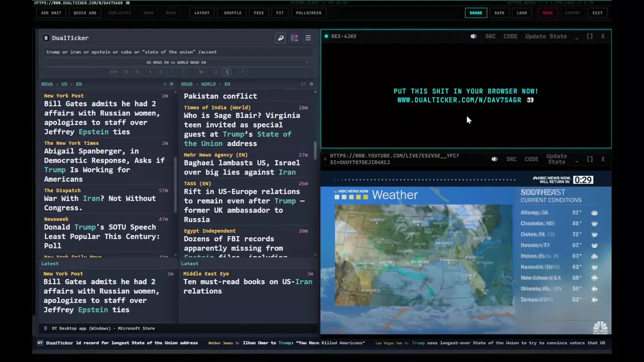
Task: Click CODE on the NEX-4JKV unit
Action: coord(510,36)
